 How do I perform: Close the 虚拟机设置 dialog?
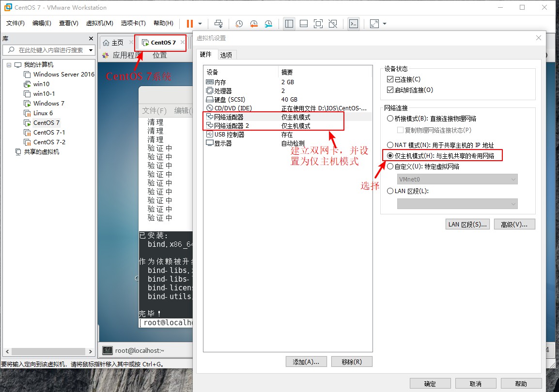tap(539, 38)
